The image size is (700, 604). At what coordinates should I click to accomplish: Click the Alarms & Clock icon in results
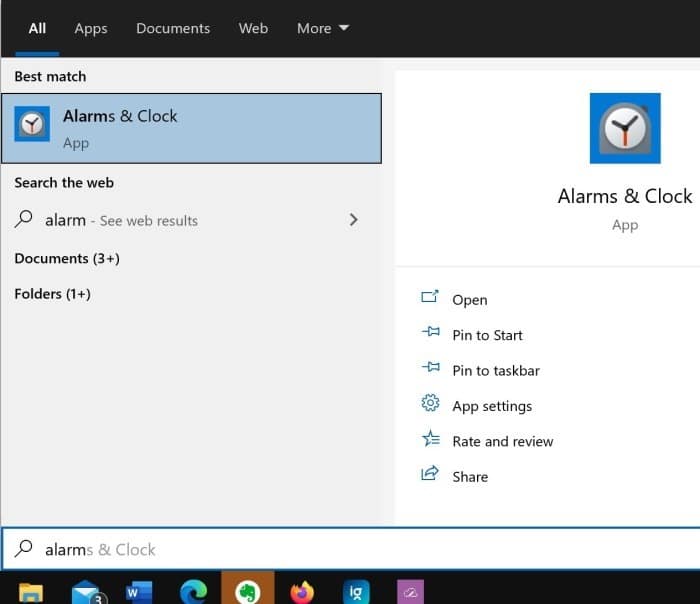32,124
